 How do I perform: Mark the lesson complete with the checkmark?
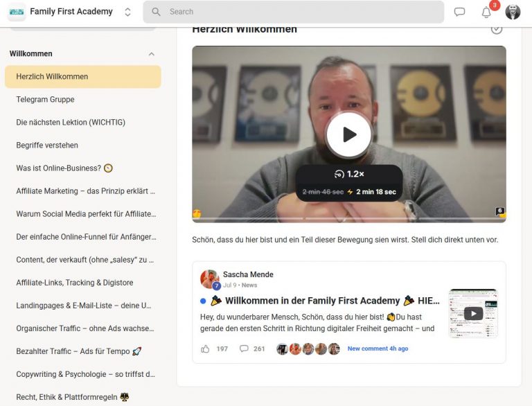point(496,29)
